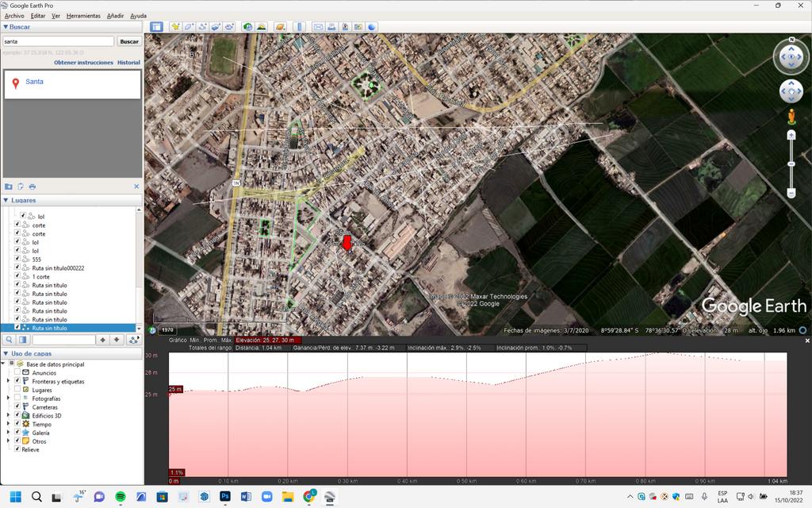Open the Obtener instrucciones link
The height and width of the screenshot is (508, 812).
(83, 62)
